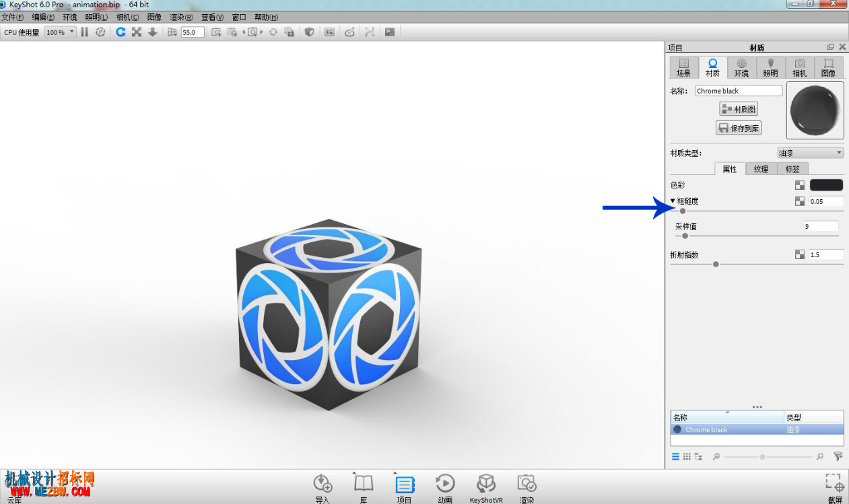Switch material list to list view

tap(675, 456)
